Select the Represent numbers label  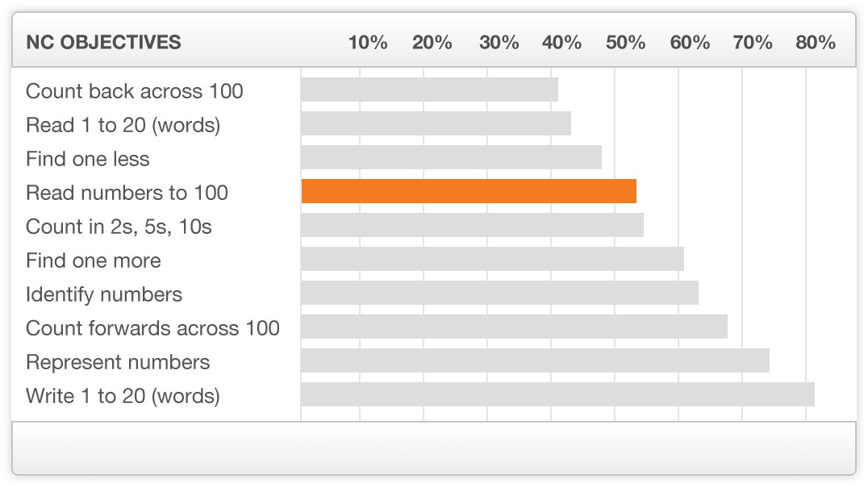(118, 362)
